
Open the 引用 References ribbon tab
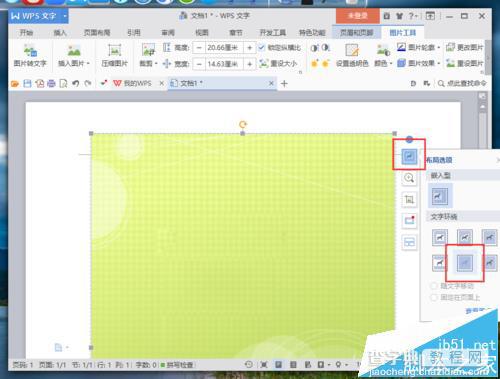click(134, 33)
